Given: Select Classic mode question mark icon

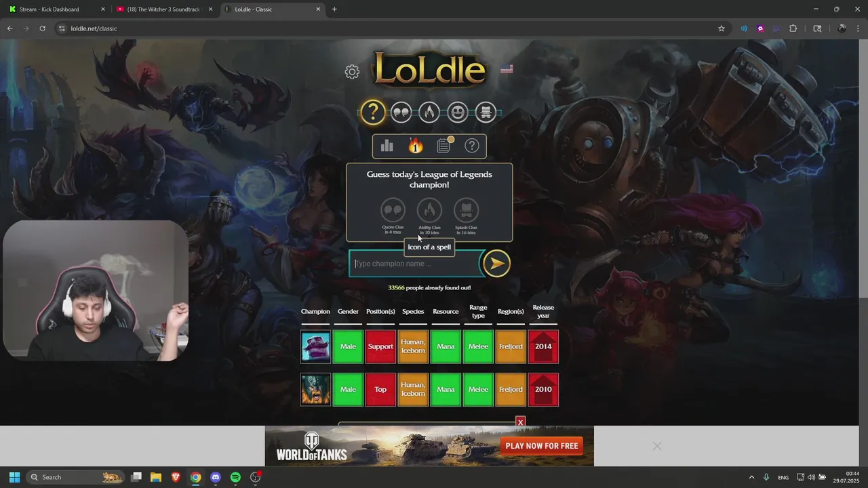Looking at the screenshot, I should tap(372, 112).
